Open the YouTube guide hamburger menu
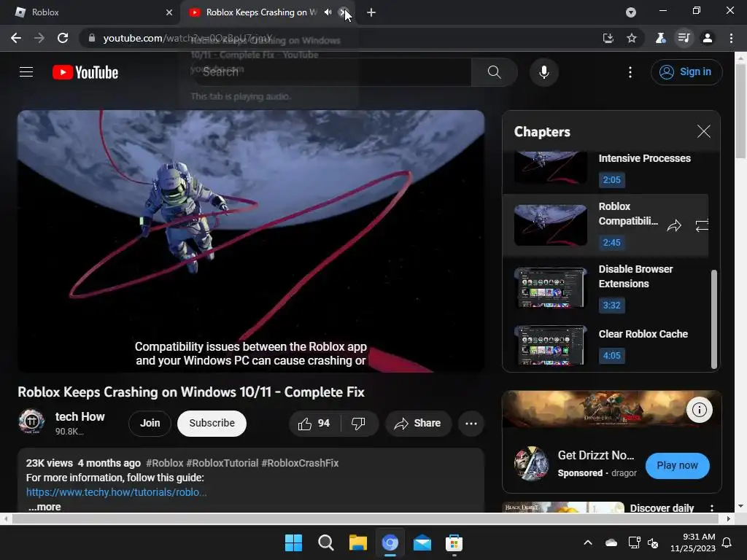This screenshot has width=747, height=560. coord(26,72)
